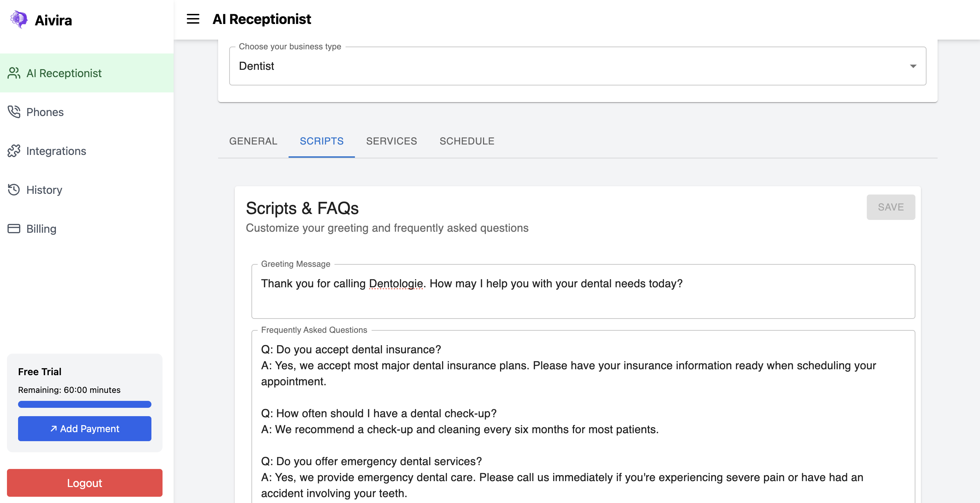Click the Integrations puzzle icon
The width and height of the screenshot is (980, 503).
coord(14,151)
